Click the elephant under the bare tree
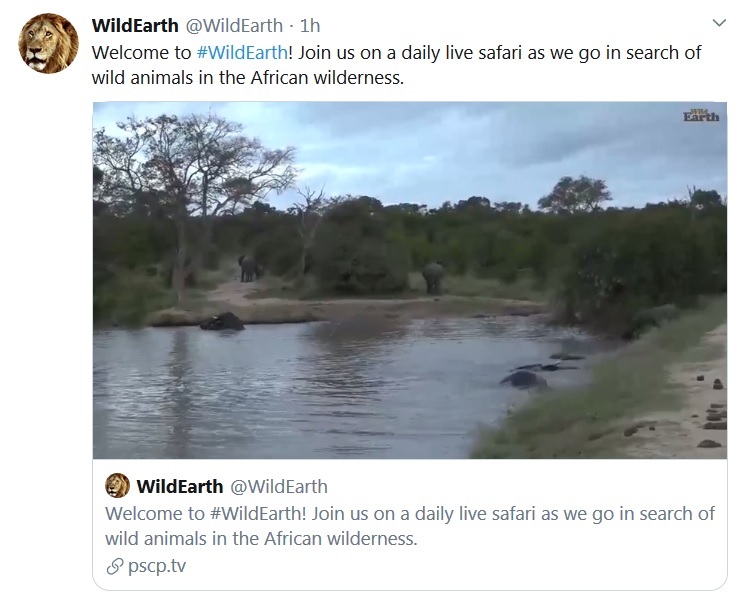745x595 pixels. click(x=248, y=268)
